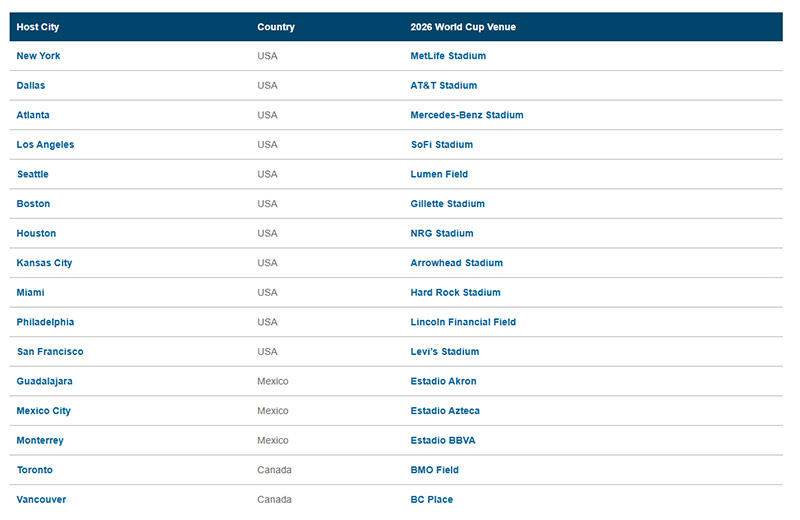Follow the Mercedes-Benz Stadium venue link
Screen dimensions: 800x520
click(x=467, y=115)
